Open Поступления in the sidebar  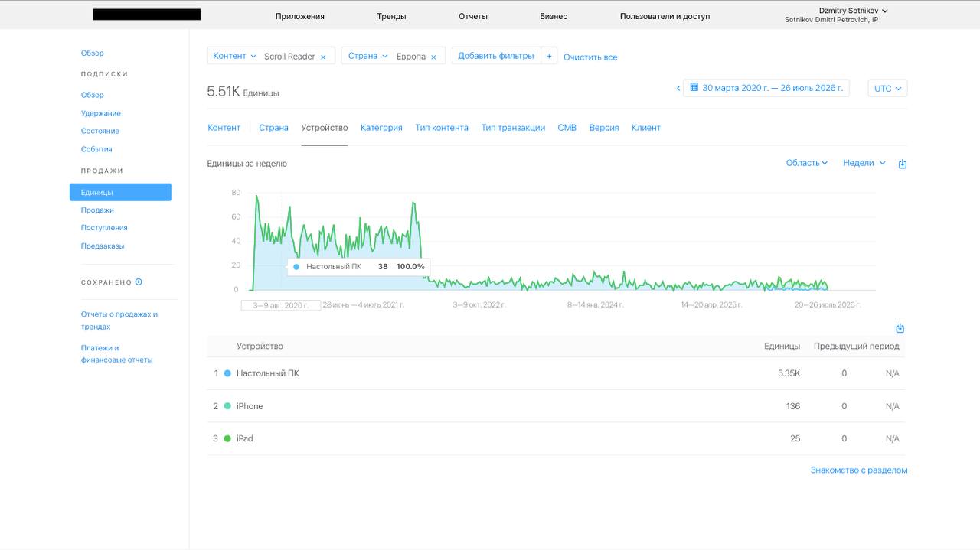pos(104,227)
